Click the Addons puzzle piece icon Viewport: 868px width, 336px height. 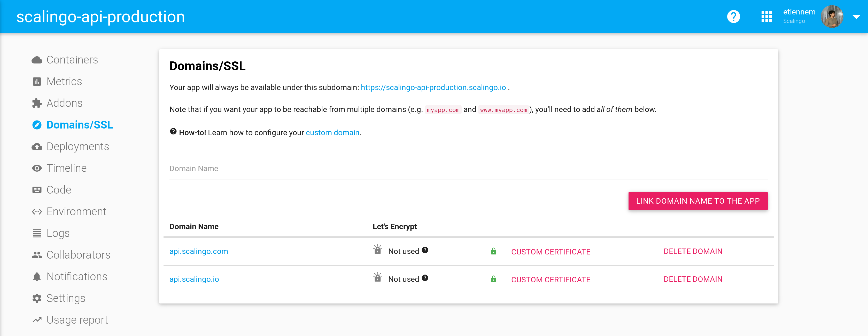point(37,103)
